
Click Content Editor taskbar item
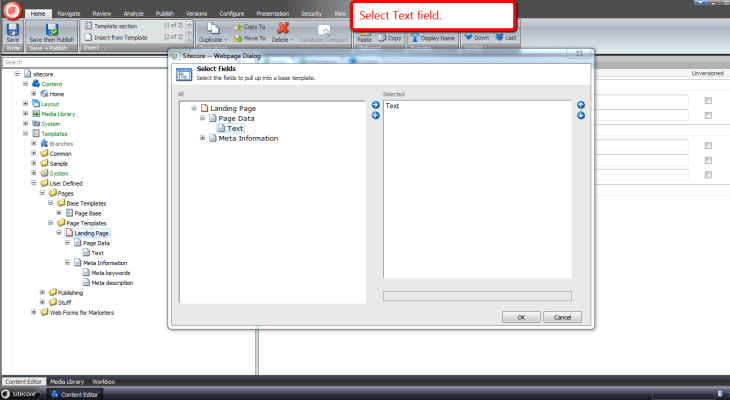point(74,394)
